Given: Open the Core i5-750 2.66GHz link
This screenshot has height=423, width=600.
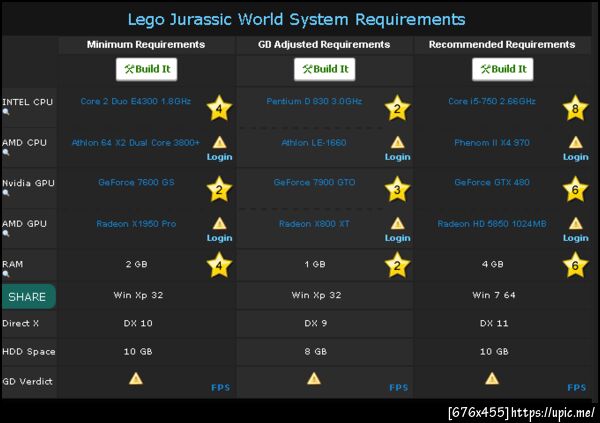Looking at the screenshot, I should pos(492,101).
